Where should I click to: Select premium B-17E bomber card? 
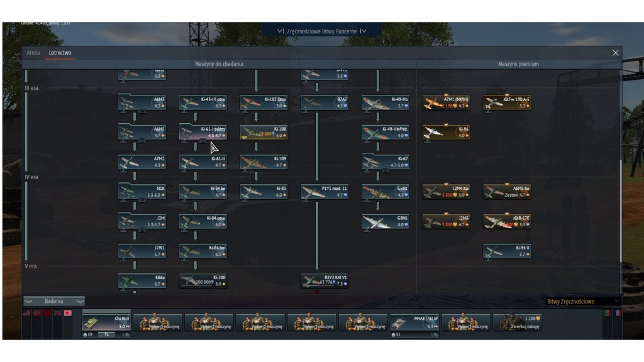(507, 221)
